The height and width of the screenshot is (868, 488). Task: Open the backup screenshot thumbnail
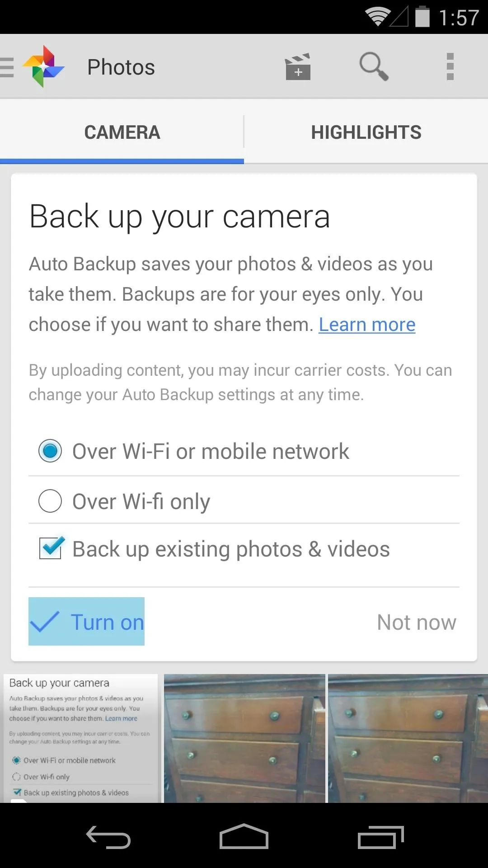pyautogui.click(x=81, y=739)
